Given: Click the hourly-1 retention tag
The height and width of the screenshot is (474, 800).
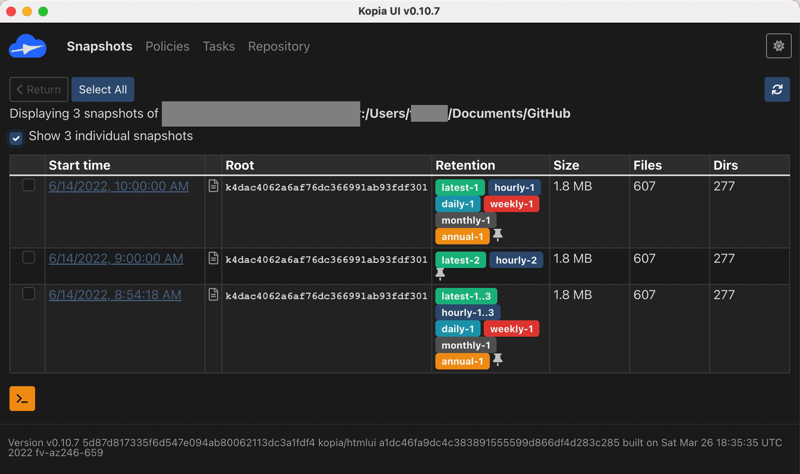Looking at the screenshot, I should pos(514,187).
